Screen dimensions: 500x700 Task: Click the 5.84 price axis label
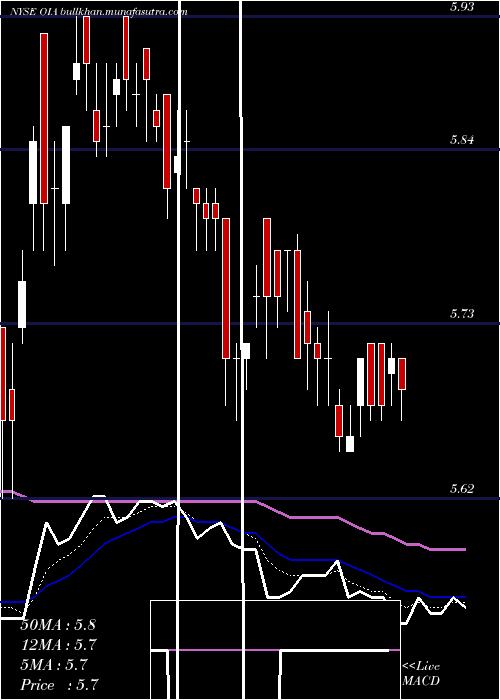coord(462,140)
